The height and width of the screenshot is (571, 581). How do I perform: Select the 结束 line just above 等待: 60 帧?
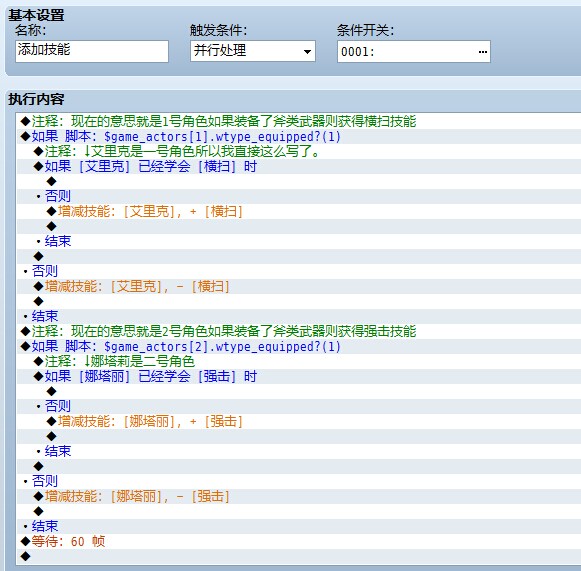[x=299, y=526]
